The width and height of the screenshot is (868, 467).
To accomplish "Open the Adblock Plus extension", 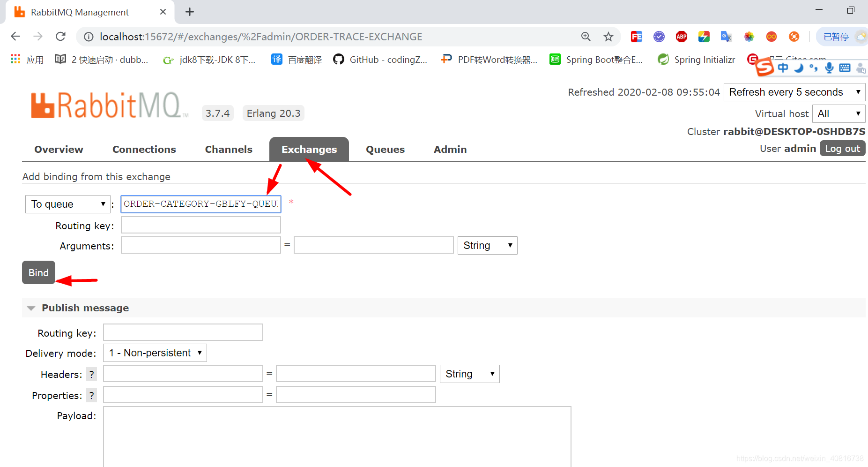I will point(681,37).
